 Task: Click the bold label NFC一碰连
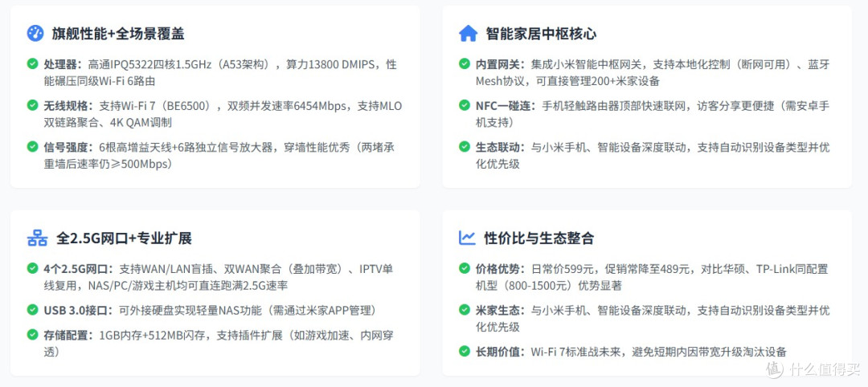506,106
